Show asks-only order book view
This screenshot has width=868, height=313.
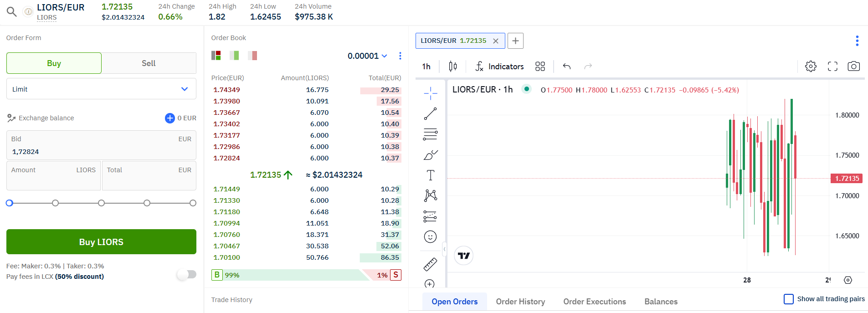(x=252, y=56)
